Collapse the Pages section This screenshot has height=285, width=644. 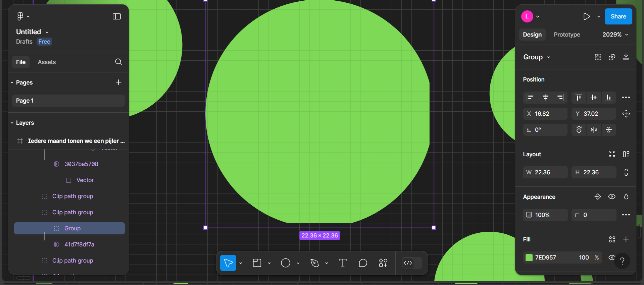(x=12, y=82)
